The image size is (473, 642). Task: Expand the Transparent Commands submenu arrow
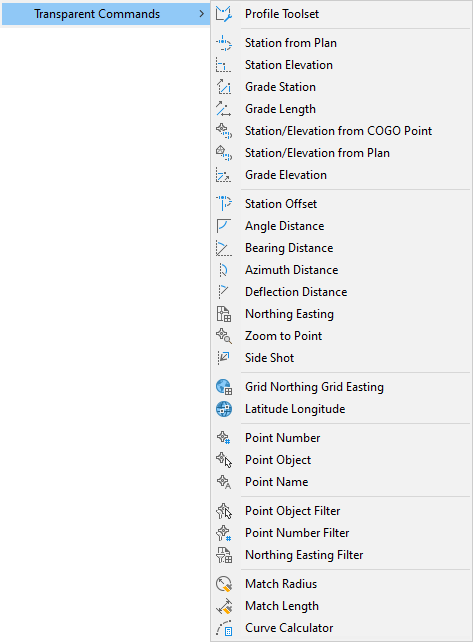201,14
